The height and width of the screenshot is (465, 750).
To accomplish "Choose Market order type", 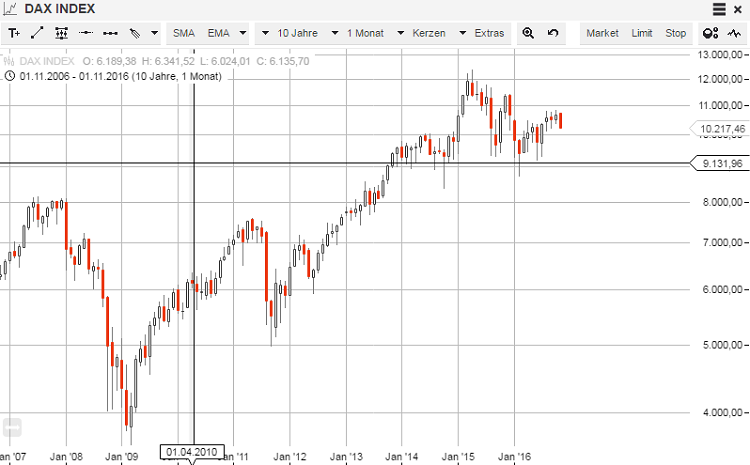I will pos(602,33).
